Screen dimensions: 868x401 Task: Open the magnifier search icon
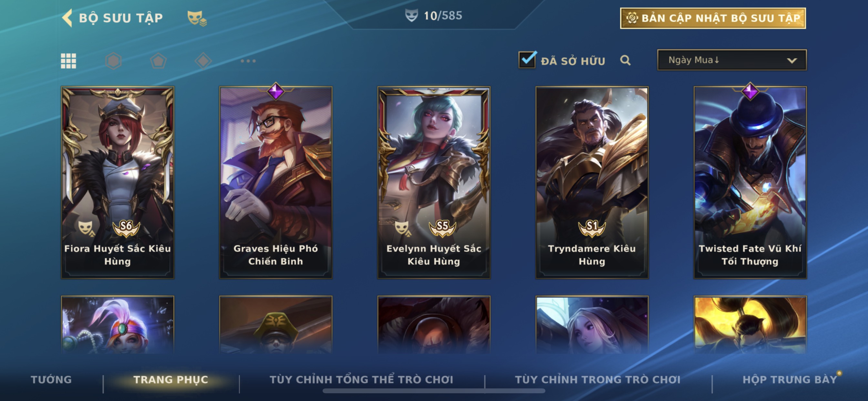pyautogui.click(x=625, y=60)
